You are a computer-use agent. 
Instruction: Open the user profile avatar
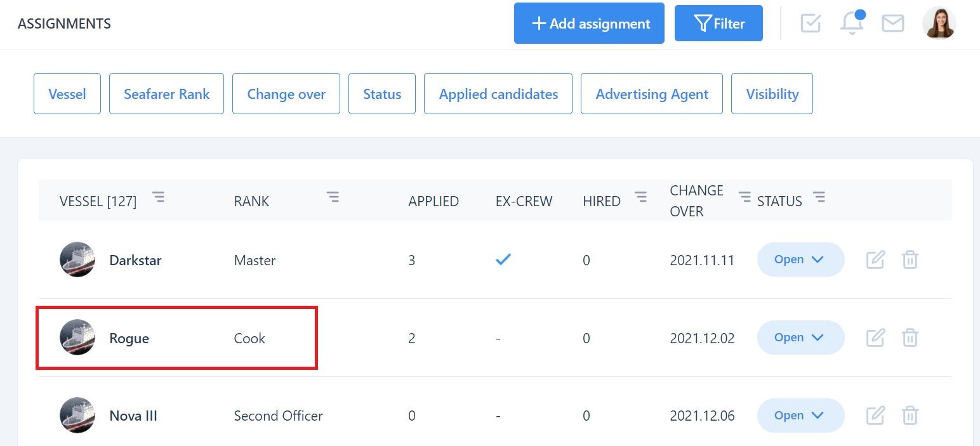(939, 23)
